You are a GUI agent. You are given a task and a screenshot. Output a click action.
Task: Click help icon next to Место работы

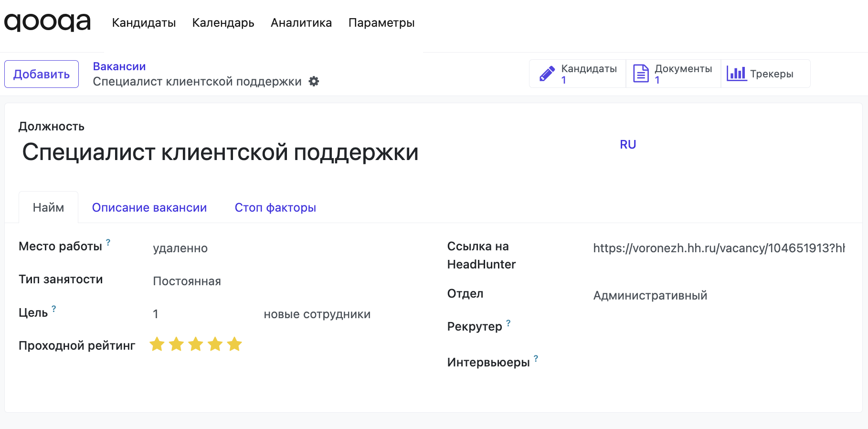(108, 242)
